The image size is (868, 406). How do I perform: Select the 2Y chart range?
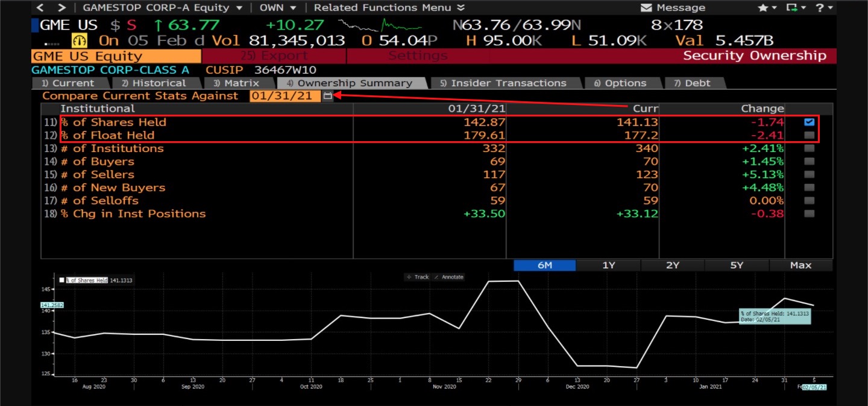coord(673,265)
